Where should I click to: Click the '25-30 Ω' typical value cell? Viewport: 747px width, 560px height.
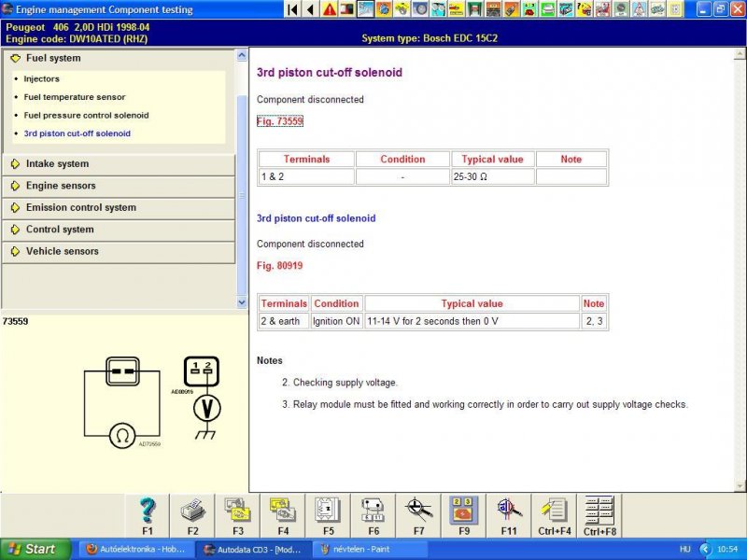click(x=493, y=176)
